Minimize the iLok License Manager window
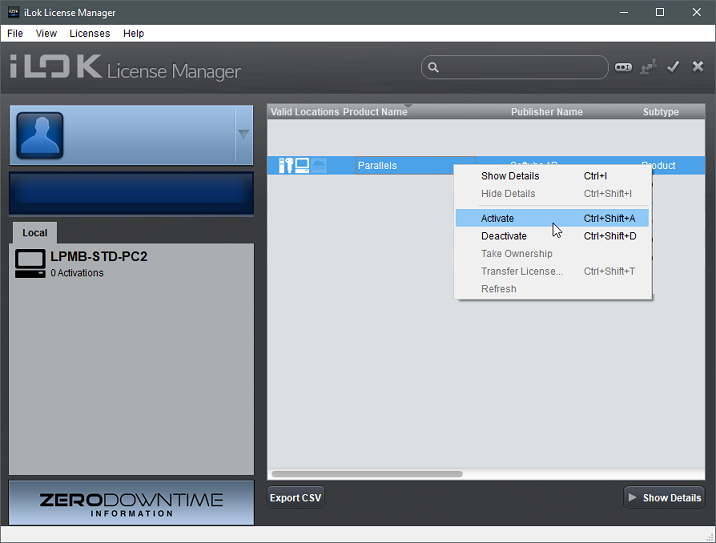The height and width of the screenshot is (543, 716). click(x=624, y=12)
